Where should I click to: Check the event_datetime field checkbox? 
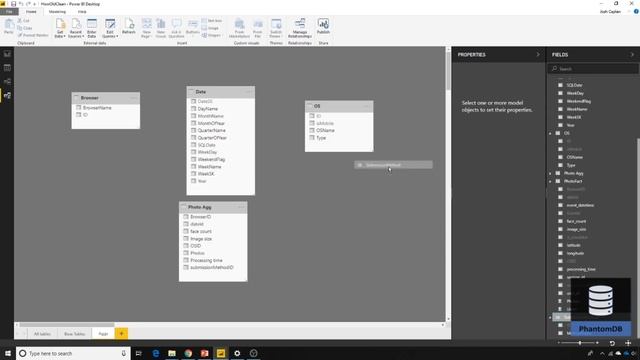(x=560, y=205)
